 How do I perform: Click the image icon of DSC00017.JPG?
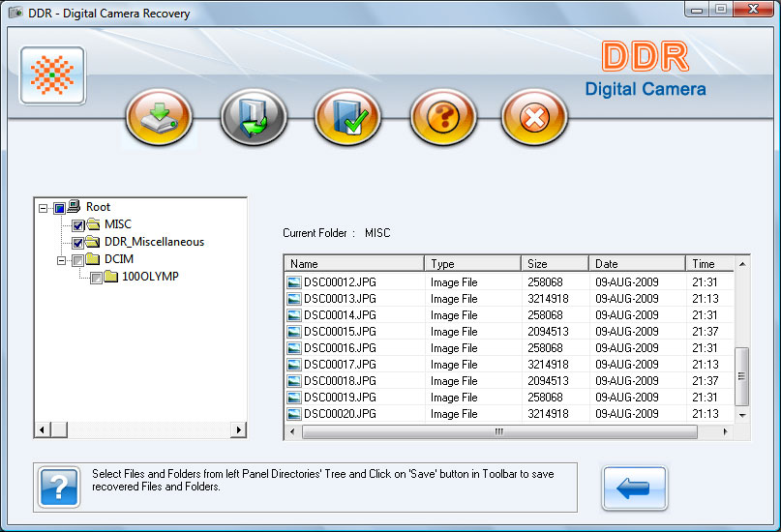294,365
